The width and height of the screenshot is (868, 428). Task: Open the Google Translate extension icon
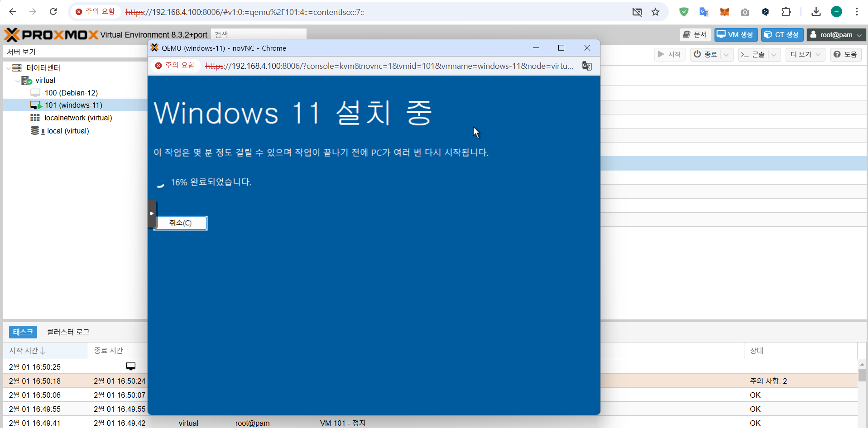point(704,12)
